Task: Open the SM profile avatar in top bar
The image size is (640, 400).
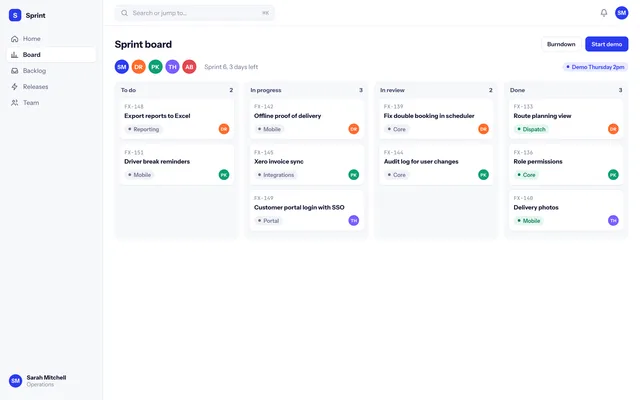Action: [x=622, y=13]
